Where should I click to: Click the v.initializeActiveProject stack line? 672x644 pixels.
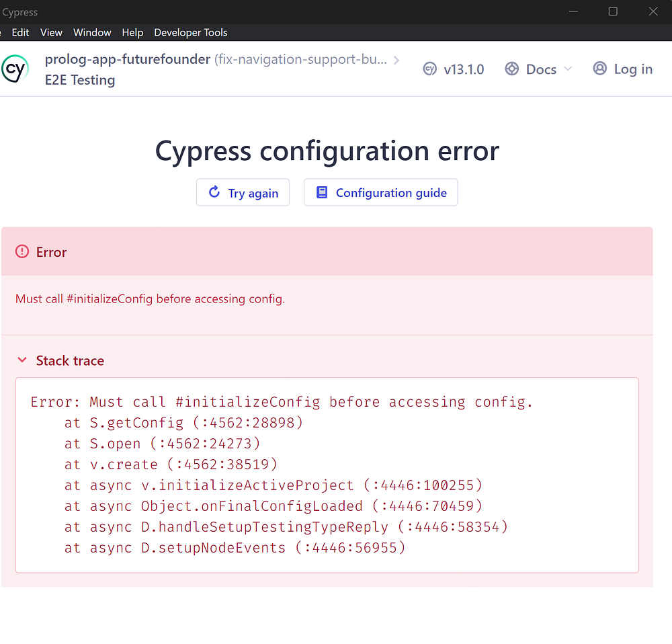click(274, 485)
